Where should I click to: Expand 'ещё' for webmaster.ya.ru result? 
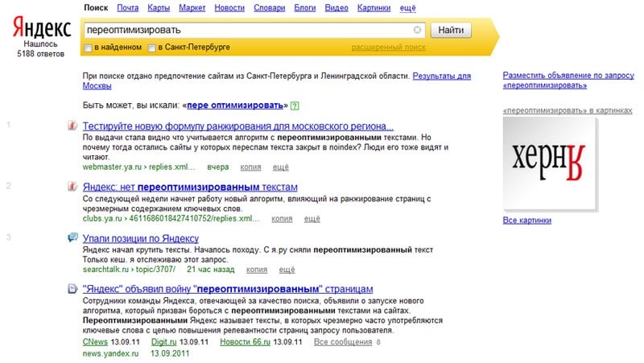click(280, 167)
